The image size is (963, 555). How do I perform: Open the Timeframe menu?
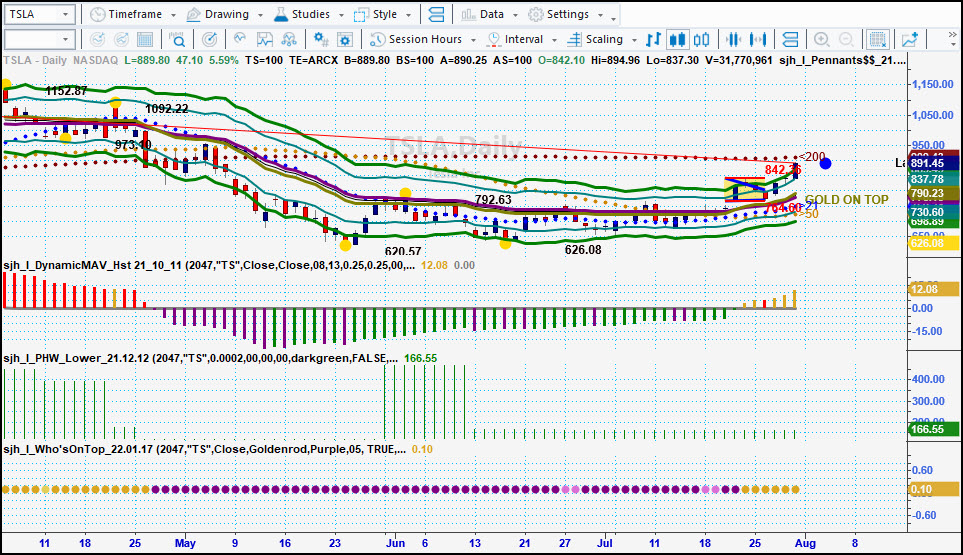click(134, 14)
